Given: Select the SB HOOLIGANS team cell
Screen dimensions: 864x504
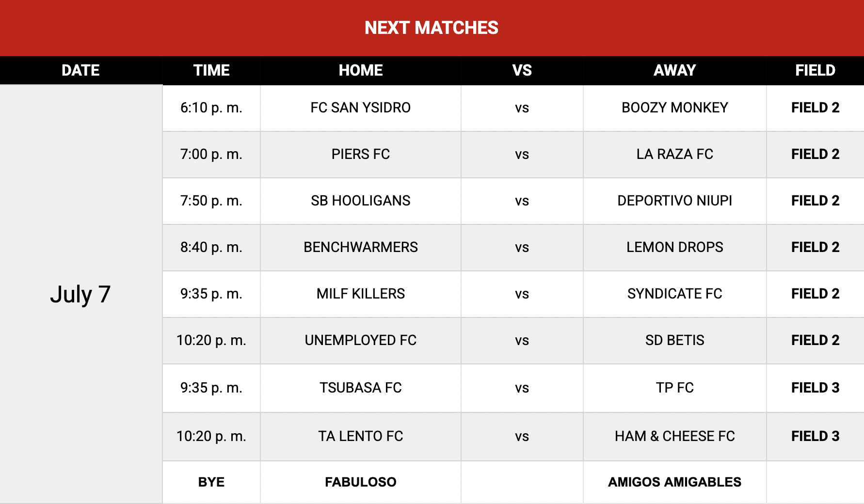Looking at the screenshot, I should [x=360, y=201].
